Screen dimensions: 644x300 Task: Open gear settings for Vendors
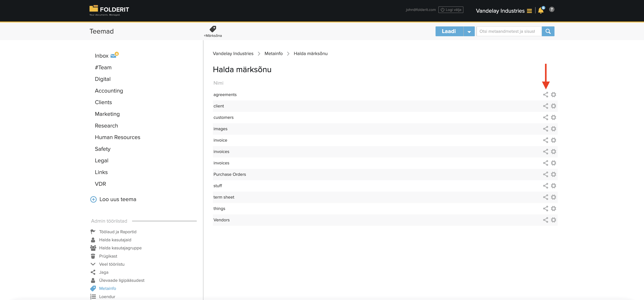click(x=554, y=220)
